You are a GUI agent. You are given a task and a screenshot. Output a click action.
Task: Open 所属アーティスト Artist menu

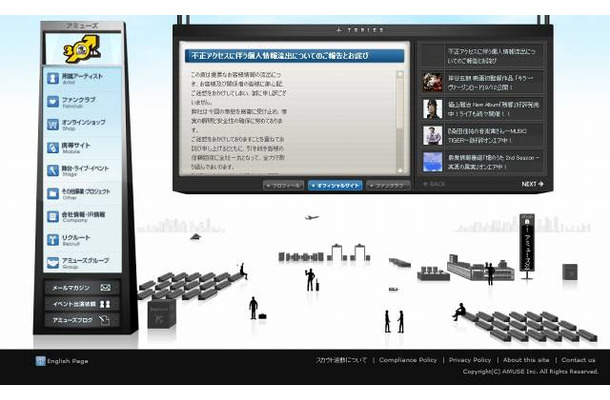82,78
